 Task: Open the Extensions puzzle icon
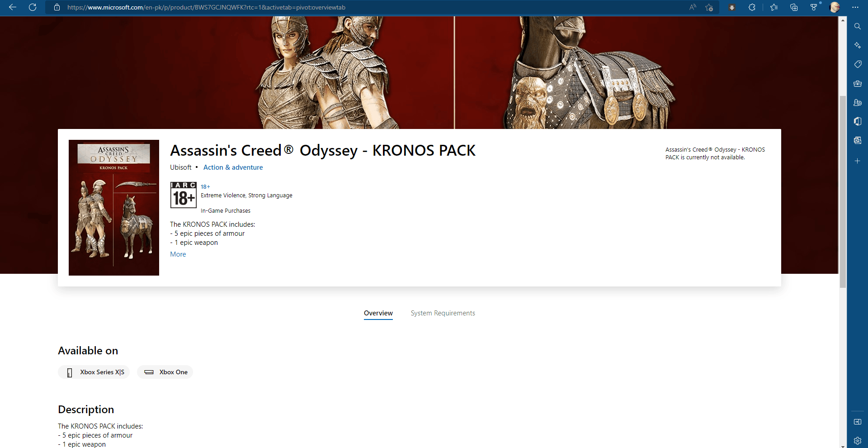click(752, 7)
